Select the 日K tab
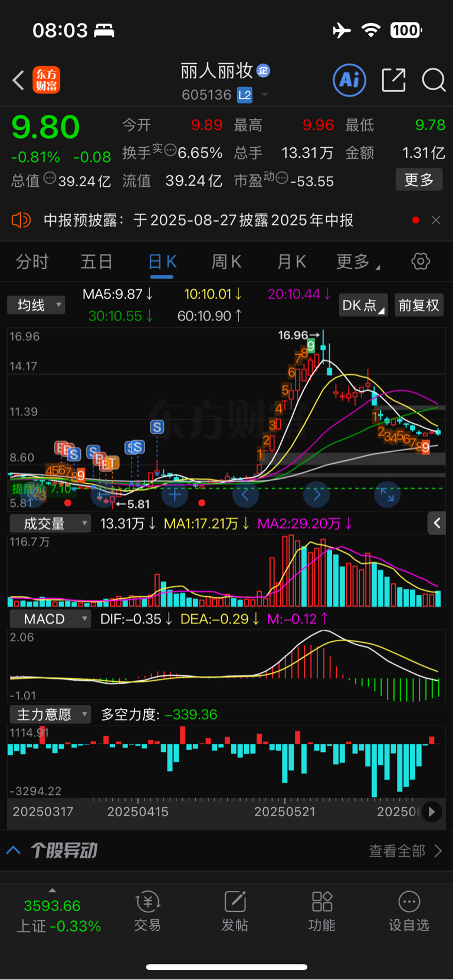The height and width of the screenshot is (980, 453). (x=162, y=261)
